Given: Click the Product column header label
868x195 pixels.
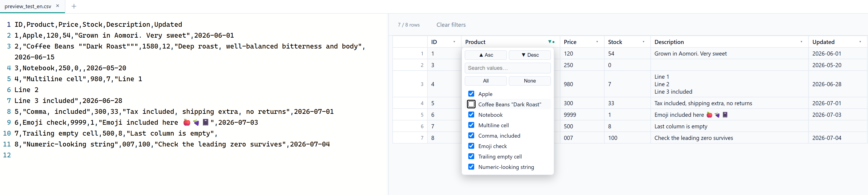Looking at the screenshot, I should [x=475, y=42].
